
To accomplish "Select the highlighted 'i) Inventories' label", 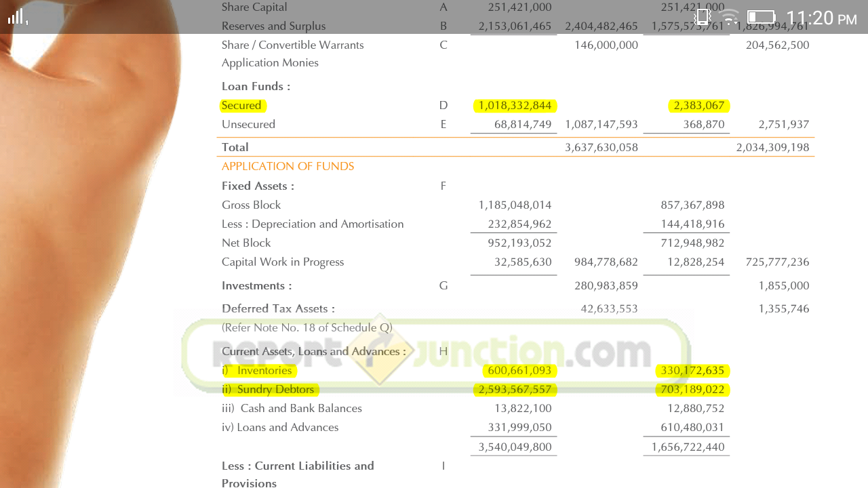I will 257,371.
